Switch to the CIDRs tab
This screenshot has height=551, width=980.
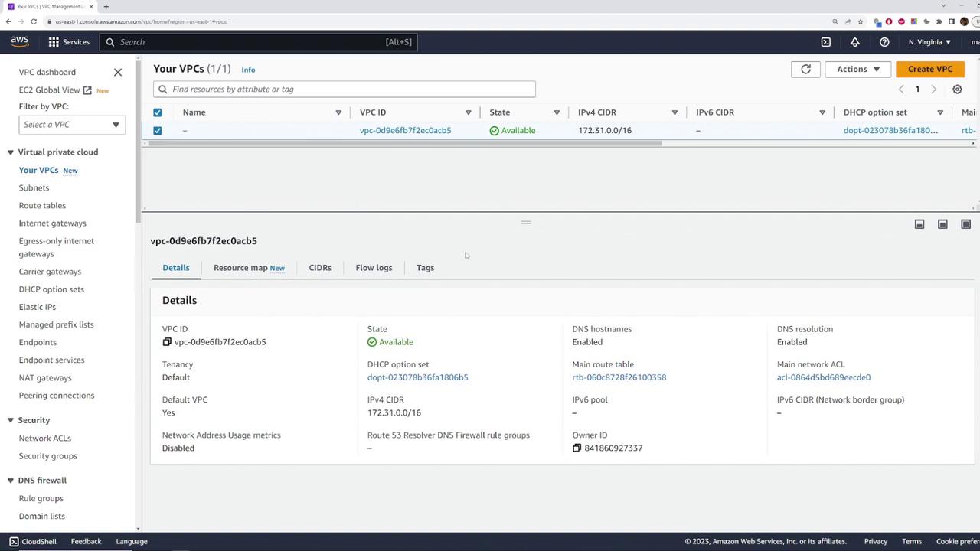320,268
